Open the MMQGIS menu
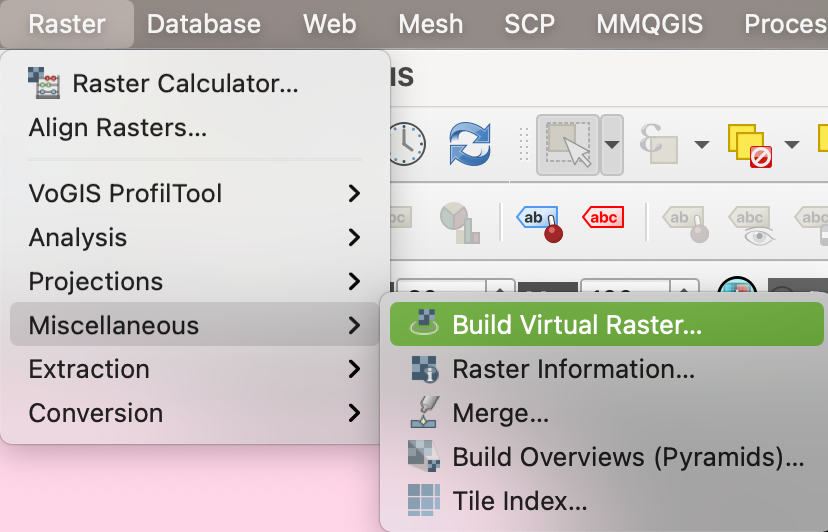 coord(649,24)
